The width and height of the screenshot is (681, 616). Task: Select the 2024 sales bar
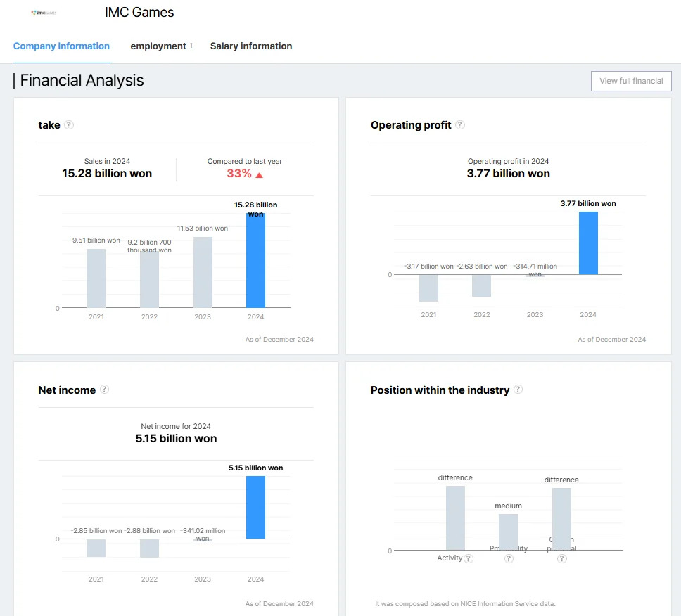[x=256, y=260]
